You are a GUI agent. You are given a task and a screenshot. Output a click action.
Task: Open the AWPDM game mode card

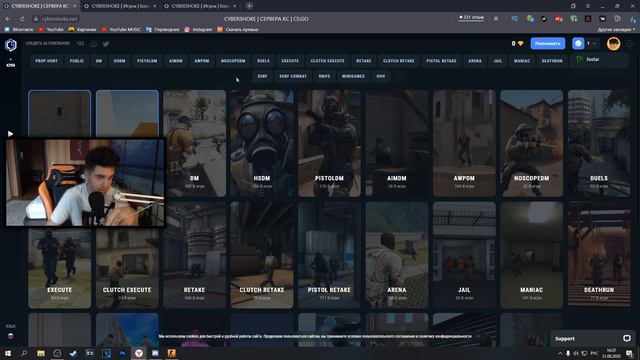pyautogui.click(x=464, y=143)
